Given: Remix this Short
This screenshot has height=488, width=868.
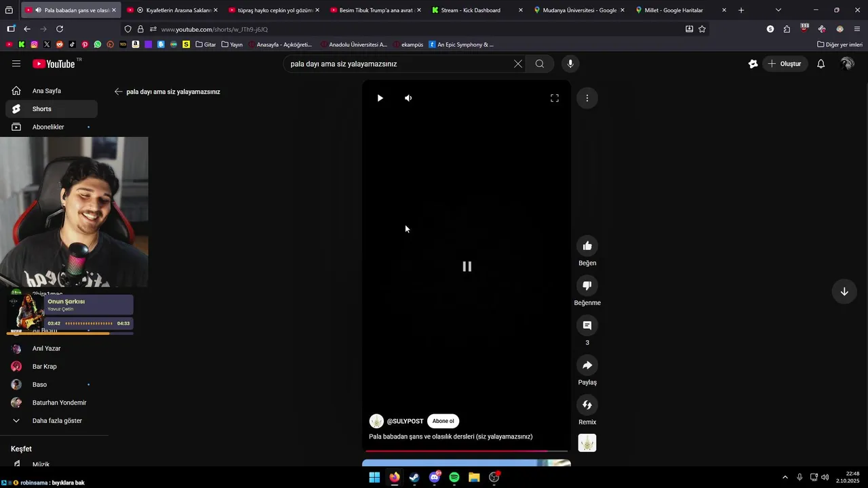Looking at the screenshot, I should [587, 405].
